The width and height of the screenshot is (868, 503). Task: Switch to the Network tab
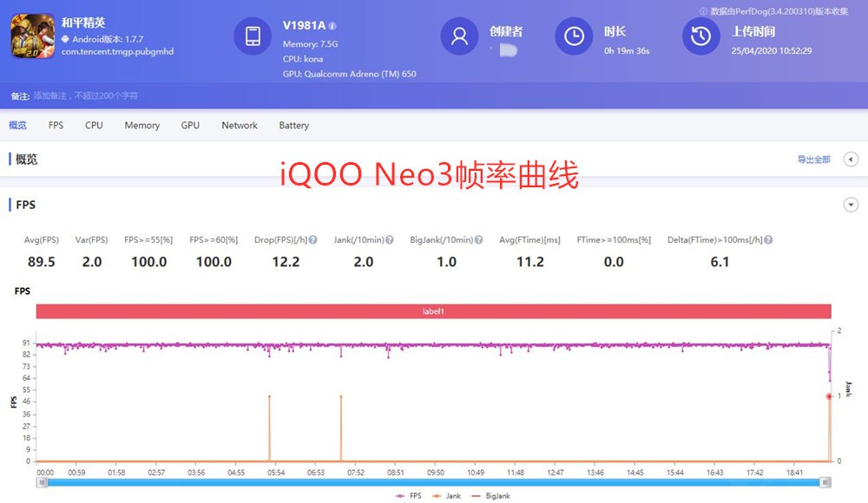240,125
